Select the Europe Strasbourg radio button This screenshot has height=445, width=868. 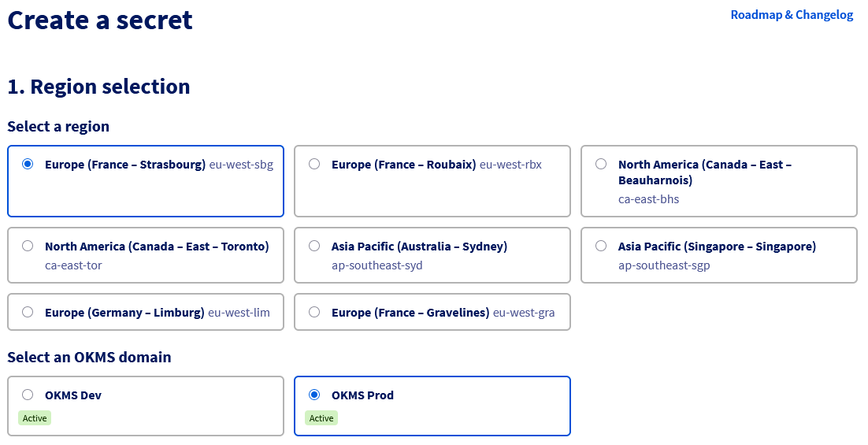(28, 164)
